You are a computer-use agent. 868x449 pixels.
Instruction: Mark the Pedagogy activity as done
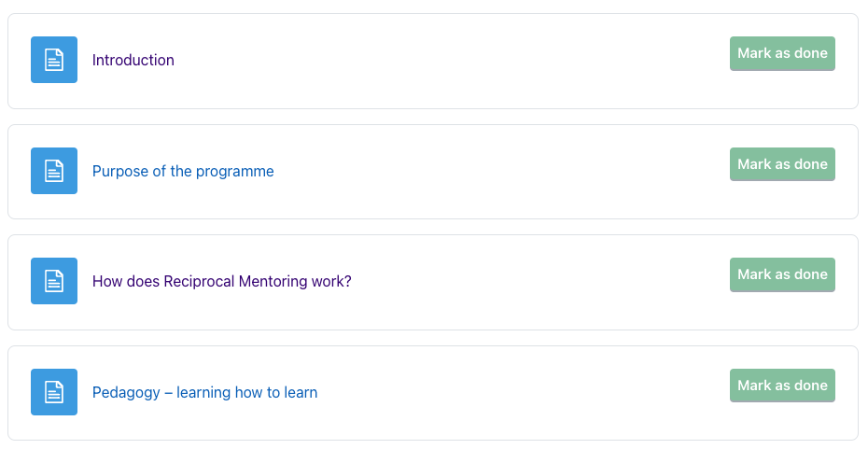[x=782, y=386]
